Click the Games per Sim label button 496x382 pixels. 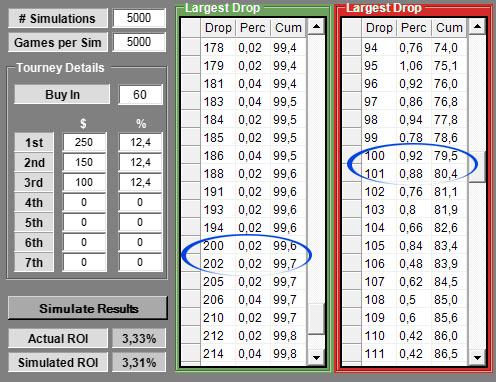click(58, 42)
